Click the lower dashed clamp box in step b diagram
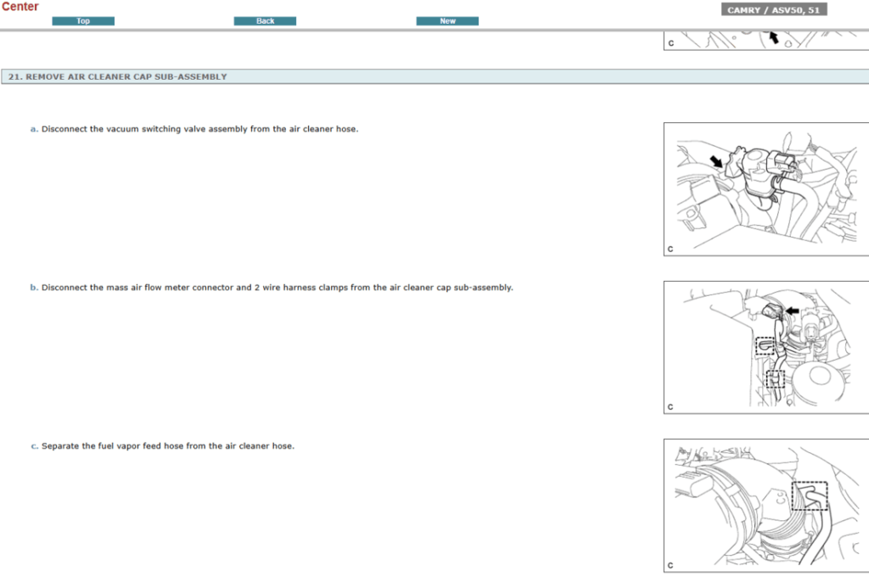Screen dimensions: 869x588 (774, 378)
